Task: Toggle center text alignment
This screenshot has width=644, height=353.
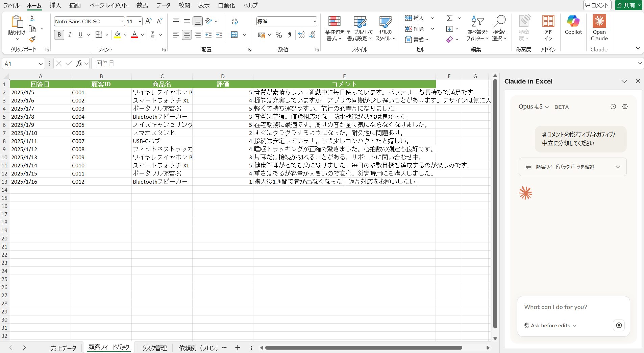Action: click(187, 35)
